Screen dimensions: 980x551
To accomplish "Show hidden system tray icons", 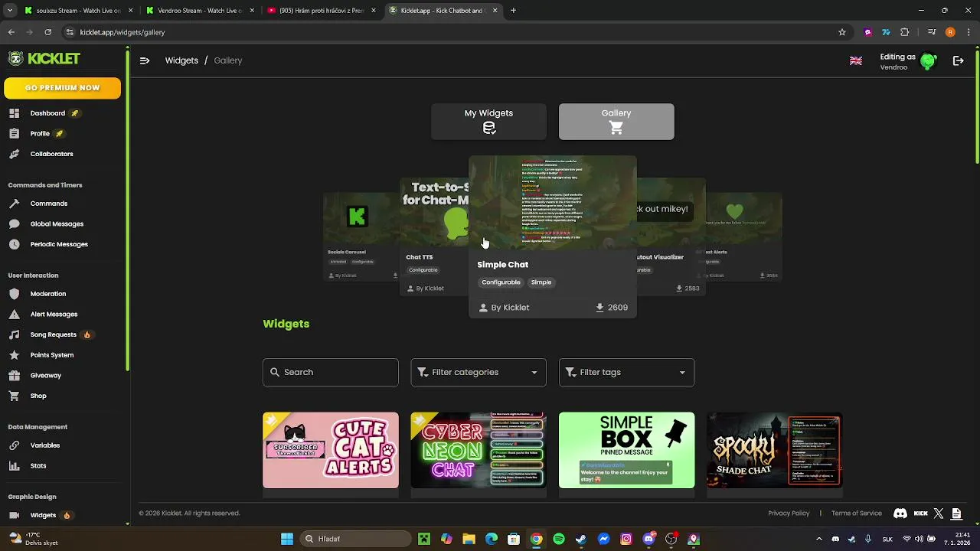I will click(x=818, y=539).
